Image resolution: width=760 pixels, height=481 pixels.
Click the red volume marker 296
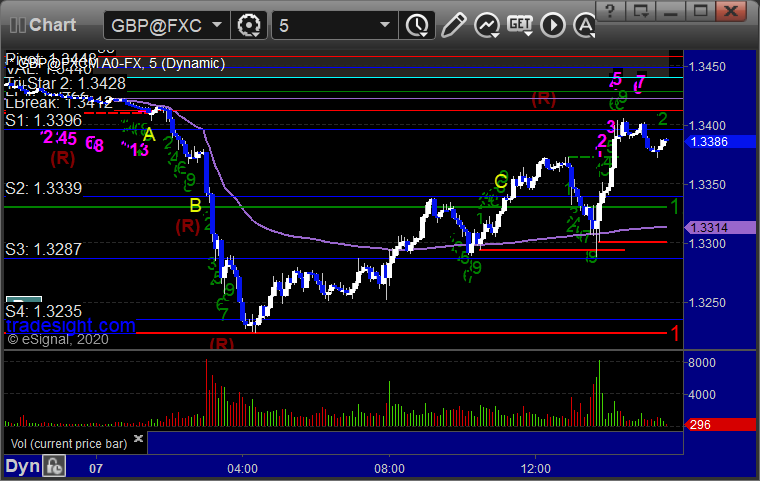click(720, 425)
